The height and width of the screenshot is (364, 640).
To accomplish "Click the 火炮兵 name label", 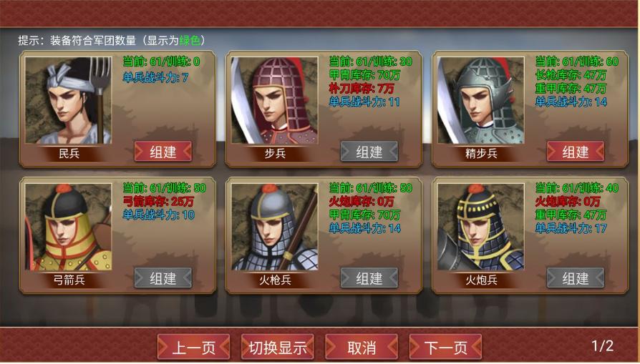I will 481,280.
